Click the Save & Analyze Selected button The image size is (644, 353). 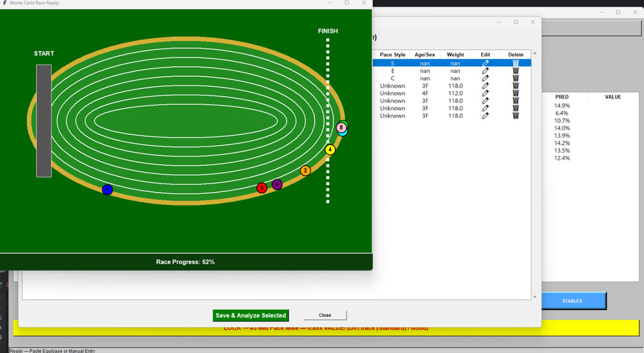(x=251, y=316)
